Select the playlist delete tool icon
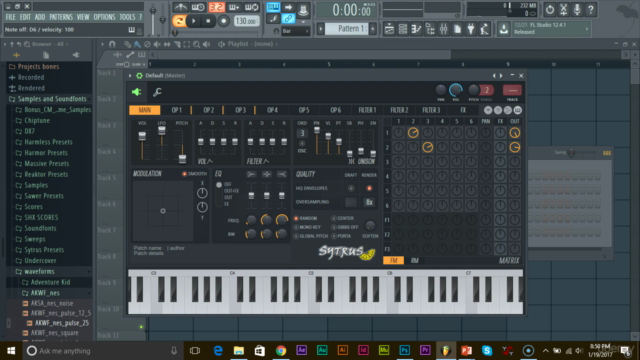The image size is (640, 360). pyautogui.click(x=147, y=44)
